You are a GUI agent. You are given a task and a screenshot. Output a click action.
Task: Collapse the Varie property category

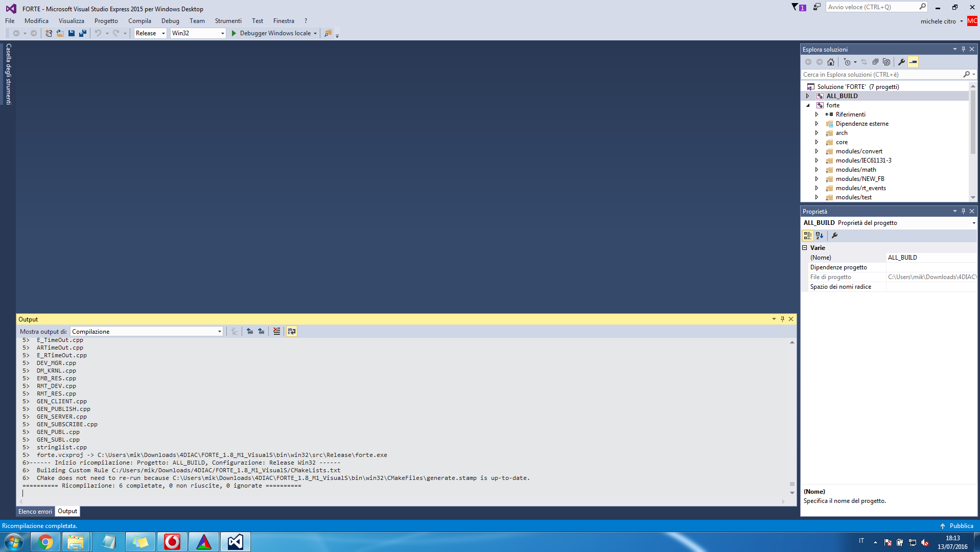point(805,248)
